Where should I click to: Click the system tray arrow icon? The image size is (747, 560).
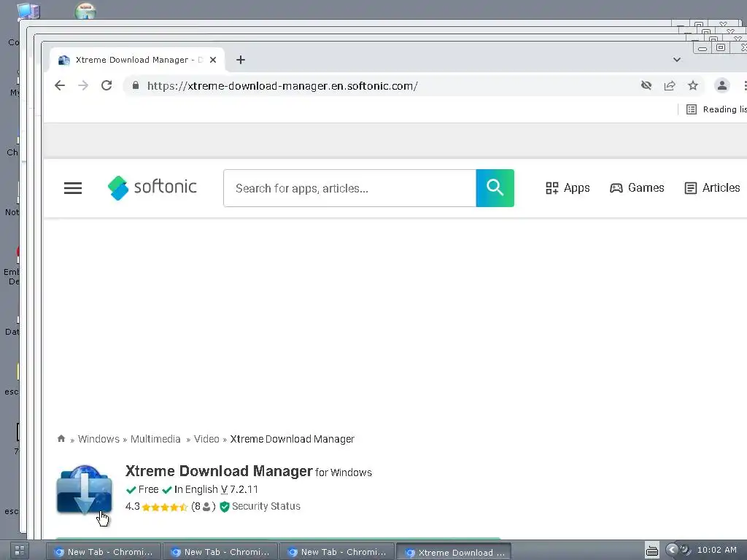click(x=671, y=550)
